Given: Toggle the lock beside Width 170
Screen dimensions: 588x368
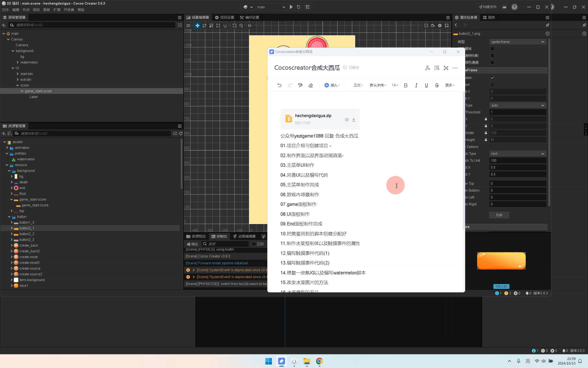Looking at the screenshot, I should pos(486,133).
